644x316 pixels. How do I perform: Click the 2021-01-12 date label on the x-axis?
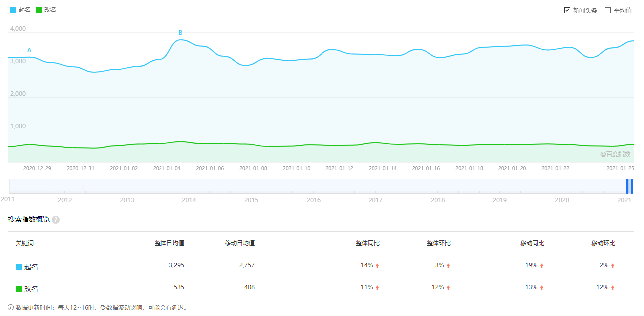(339, 168)
